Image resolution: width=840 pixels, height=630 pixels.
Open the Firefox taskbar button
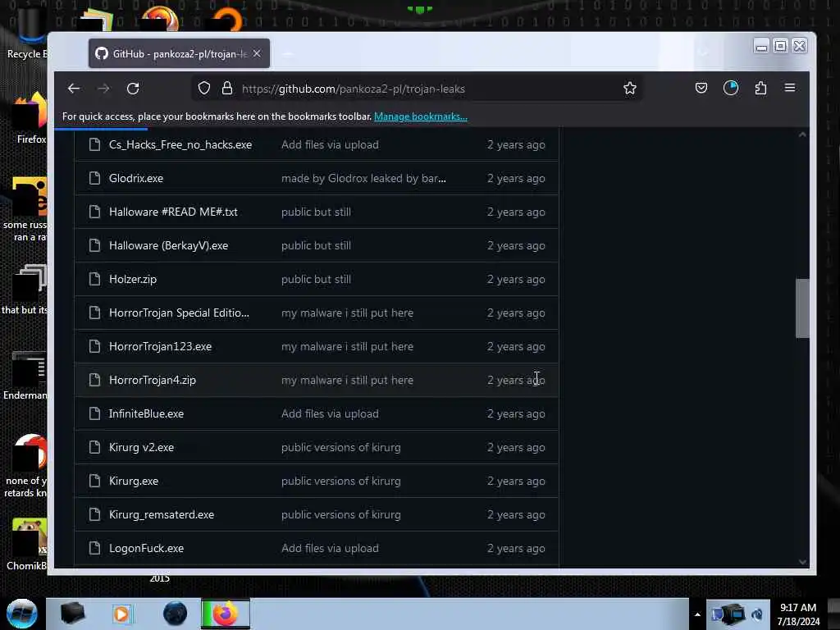(226, 614)
